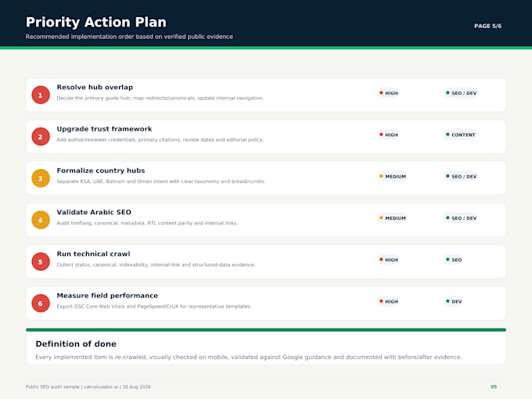Select the Definition of done heading
Image resolution: width=532 pixels, height=399 pixels.
76,344
